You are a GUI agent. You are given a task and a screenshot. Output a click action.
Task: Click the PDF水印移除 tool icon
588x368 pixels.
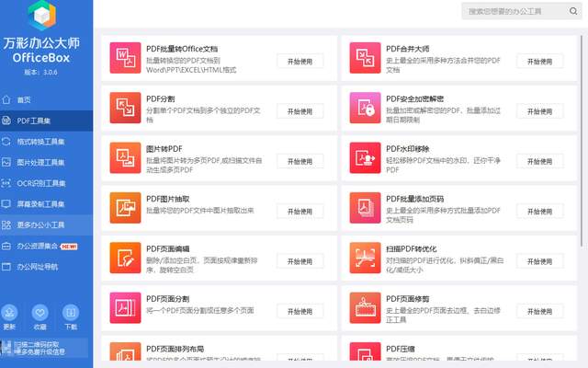[x=365, y=157]
